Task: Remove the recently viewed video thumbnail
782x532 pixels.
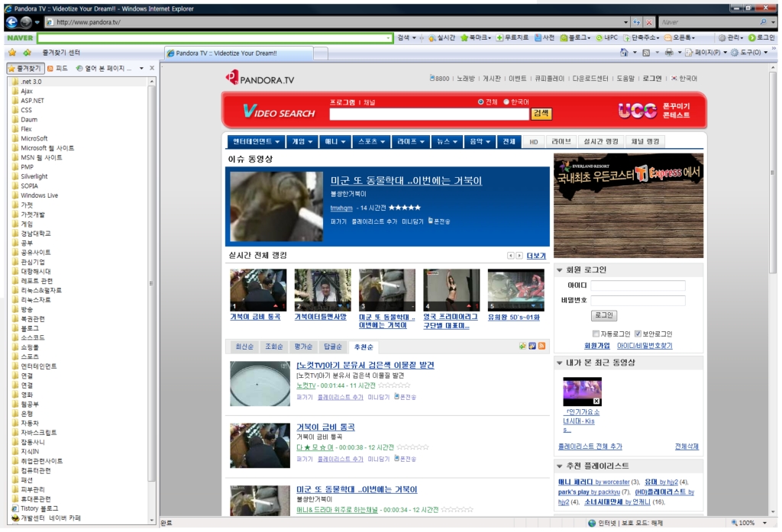Action: click(596, 401)
